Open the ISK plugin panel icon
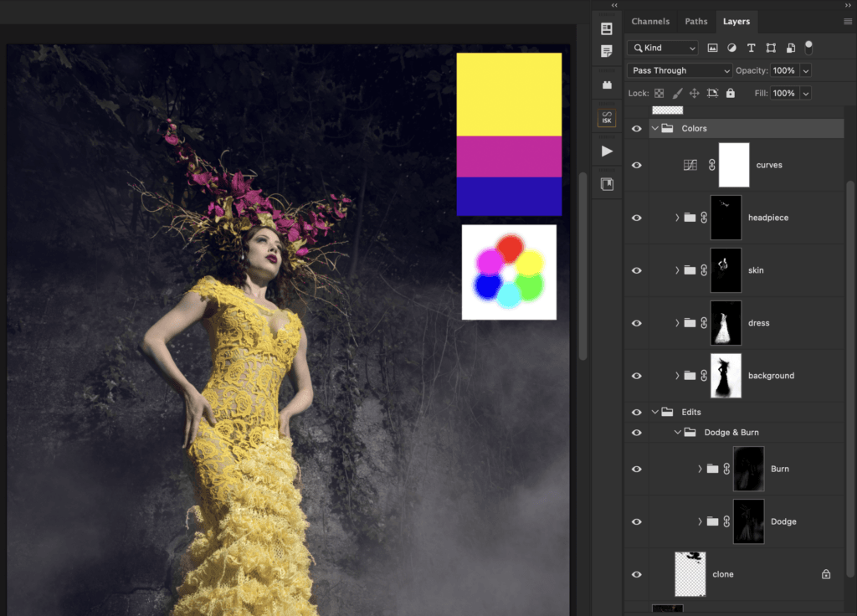Image resolution: width=857 pixels, height=616 pixels. pyautogui.click(x=607, y=117)
